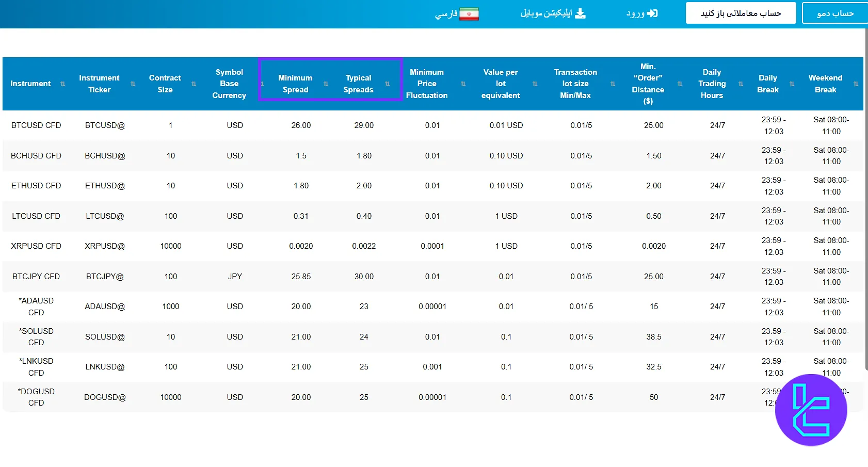The image size is (868, 467).
Task: Click the mobile app download icon
Action: click(x=581, y=13)
